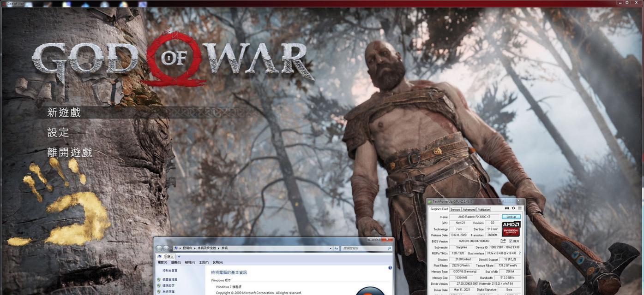Open 裝置管理員 from the sidebar
The image size is (644, 295).
tap(170, 280)
